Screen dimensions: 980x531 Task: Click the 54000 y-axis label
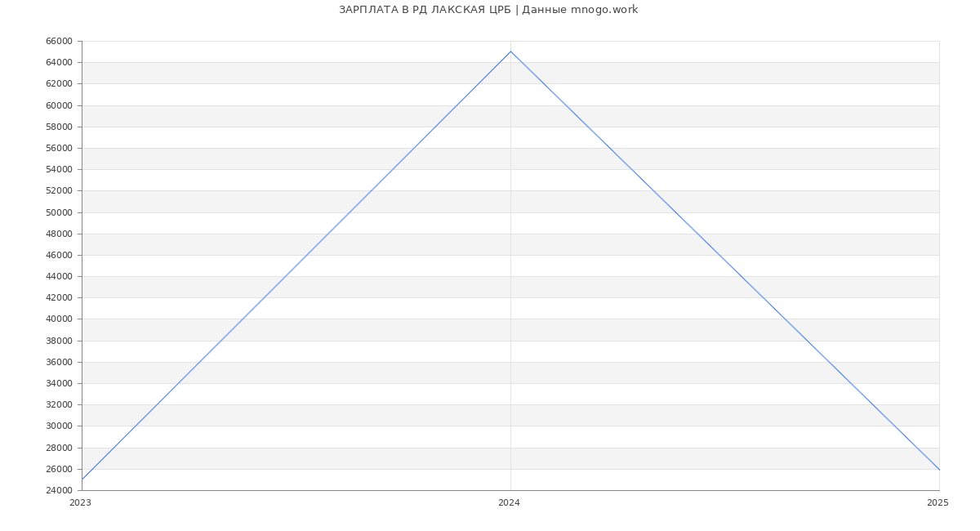[59, 170]
